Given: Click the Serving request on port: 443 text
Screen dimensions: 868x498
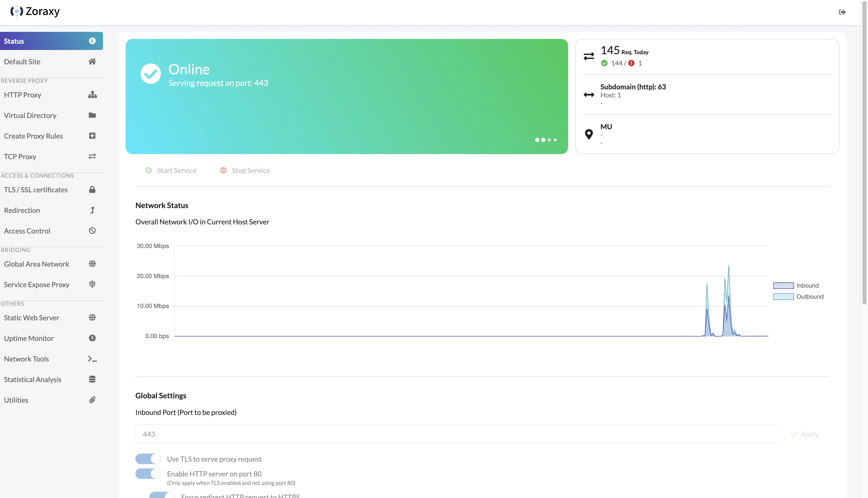Looking at the screenshot, I should [x=218, y=83].
